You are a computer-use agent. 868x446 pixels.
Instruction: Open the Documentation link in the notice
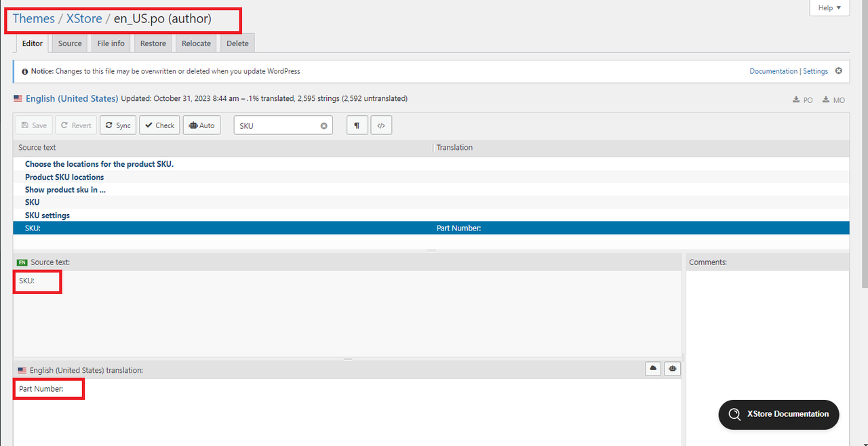[773, 71]
